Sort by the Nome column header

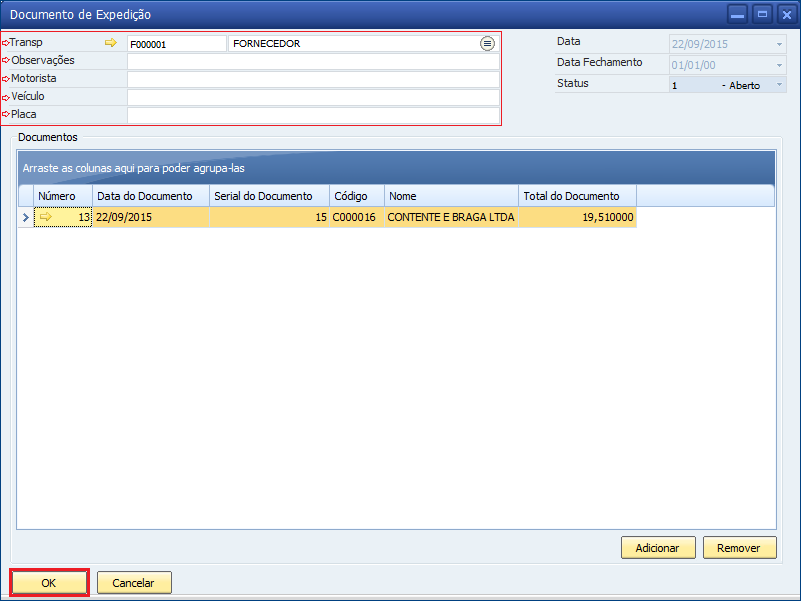451,196
